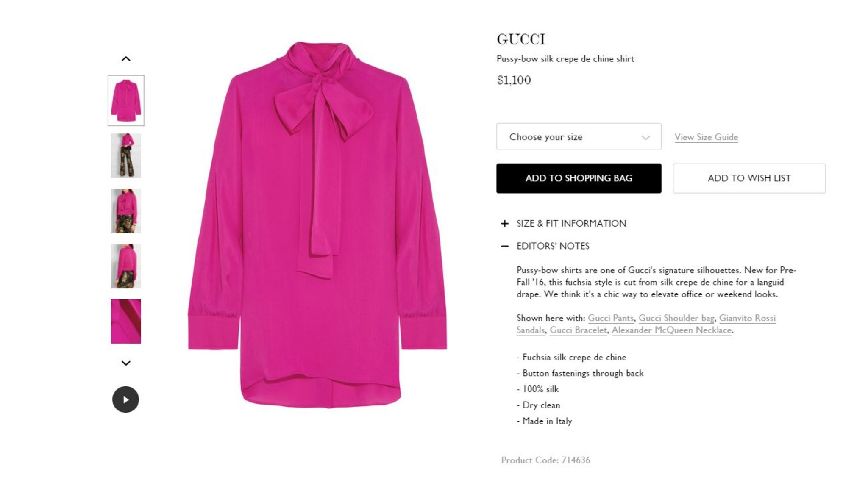
Task: Click the down arrow below the thumbnails
Action: pyautogui.click(x=126, y=363)
